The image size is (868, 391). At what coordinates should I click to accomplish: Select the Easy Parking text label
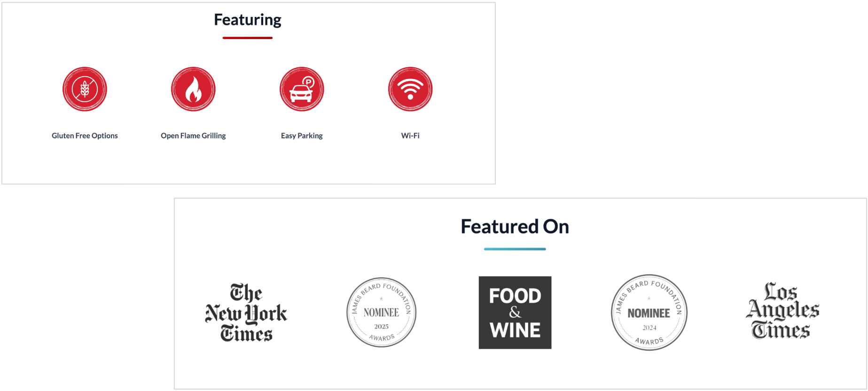[x=302, y=136]
